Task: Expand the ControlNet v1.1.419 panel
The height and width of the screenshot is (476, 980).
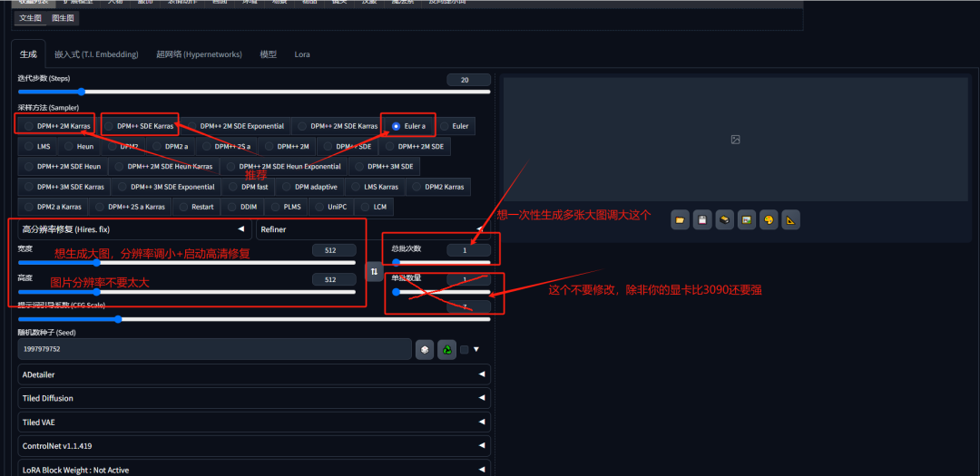Action: pyautogui.click(x=254, y=446)
